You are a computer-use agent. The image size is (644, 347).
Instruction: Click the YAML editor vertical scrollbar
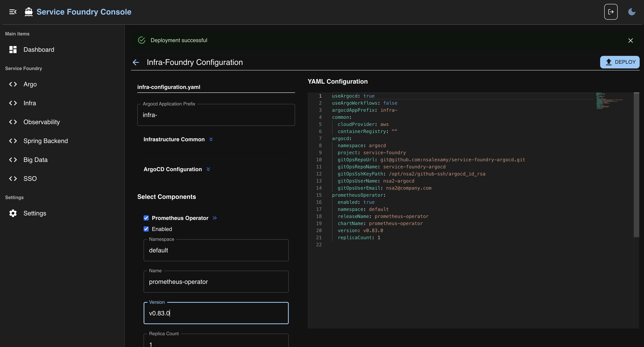pos(637,165)
